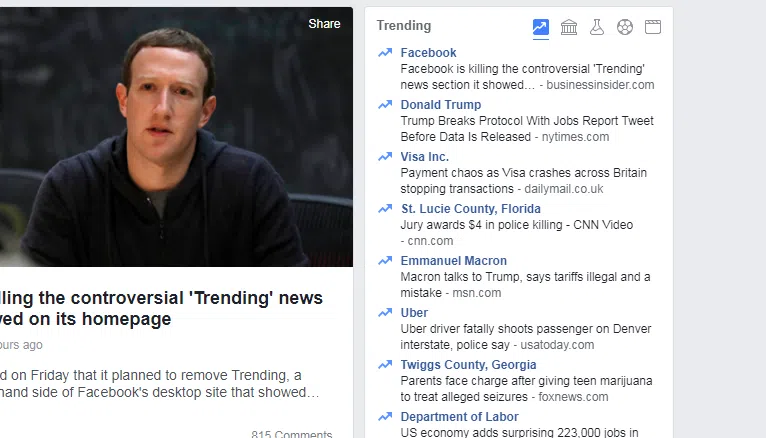
Task: Open the Facebook trending topic
Action: 428,53
